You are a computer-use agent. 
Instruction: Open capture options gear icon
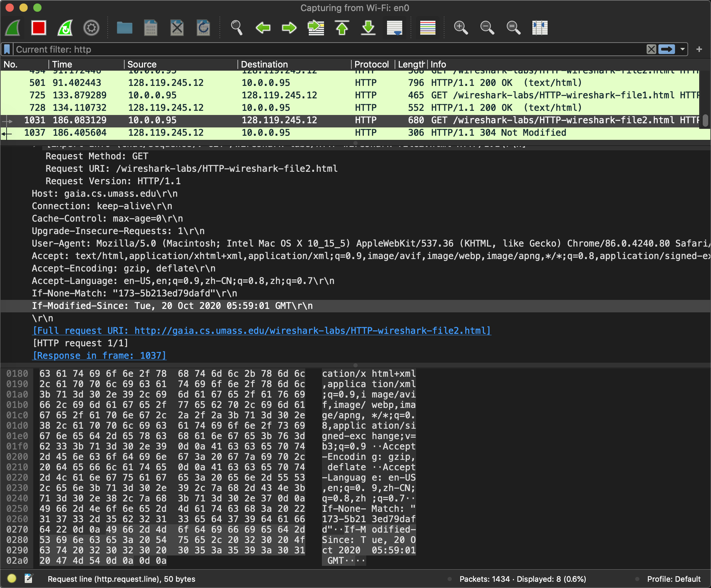(x=91, y=28)
